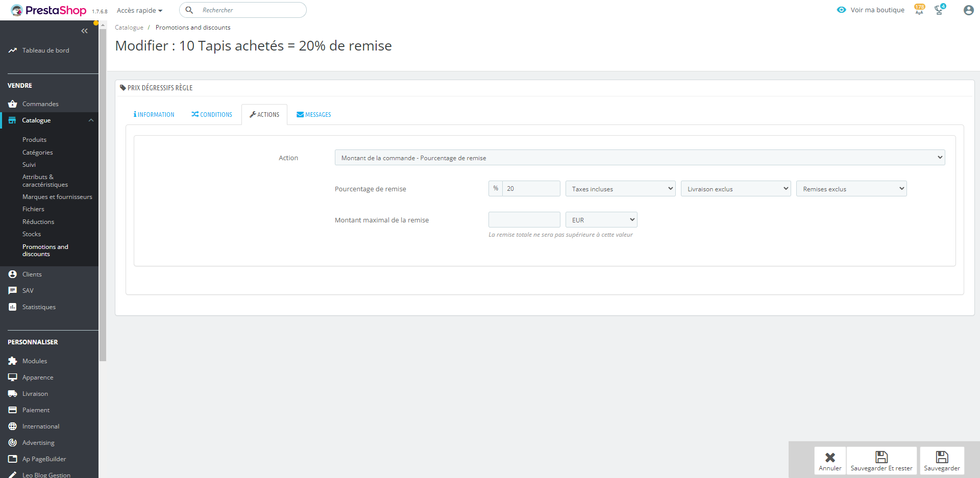Open the user profile avatar icon
The image size is (980, 478).
coord(968,10)
